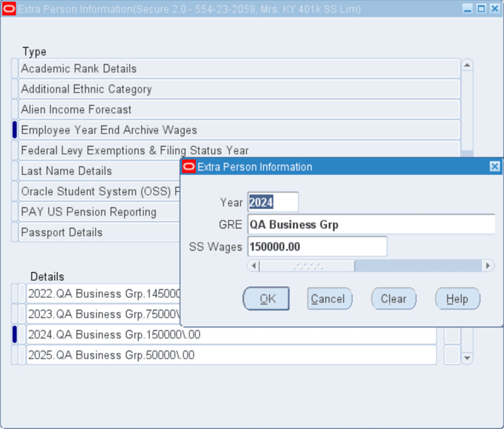Select the Alien Income Forecast type
The image size is (504, 429).
click(240, 109)
